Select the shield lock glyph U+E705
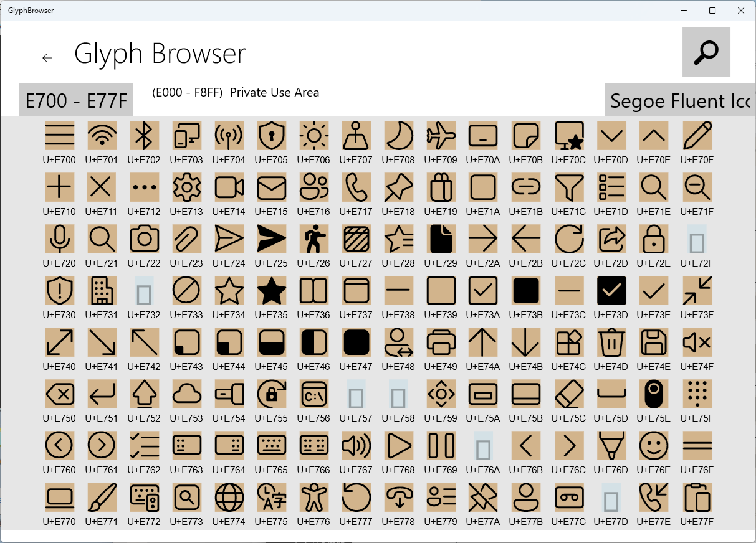Viewport: 756px width, 543px height. pyautogui.click(x=272, y=136)
